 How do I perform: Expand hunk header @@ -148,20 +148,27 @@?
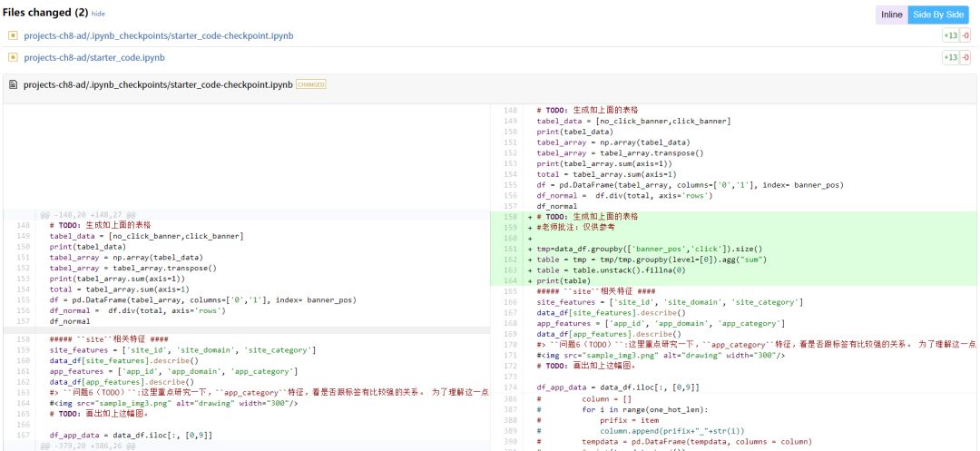87,214
